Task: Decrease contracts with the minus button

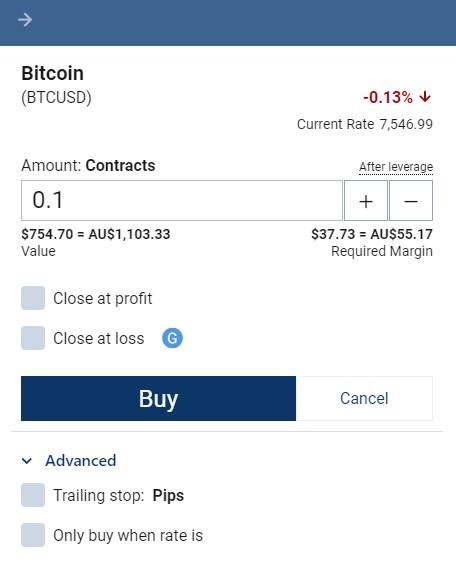Action: point(411,201)
